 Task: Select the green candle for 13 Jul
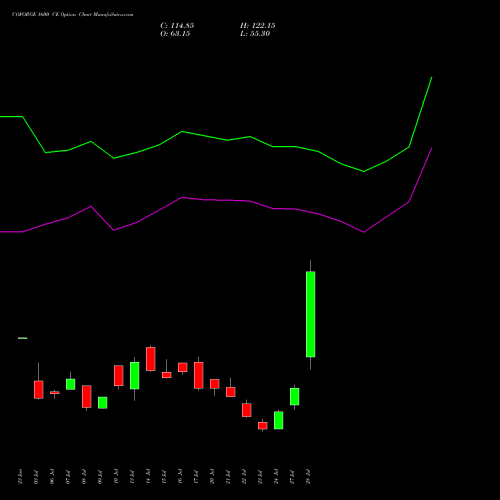click(135, 376)
